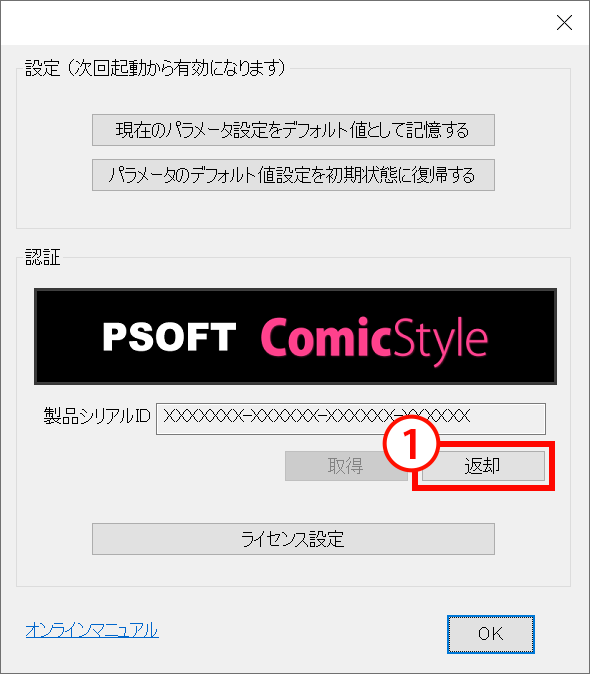Click the white PSOFT logo text
Viewport: 590px width, 674px height.
tap(169, 337)
